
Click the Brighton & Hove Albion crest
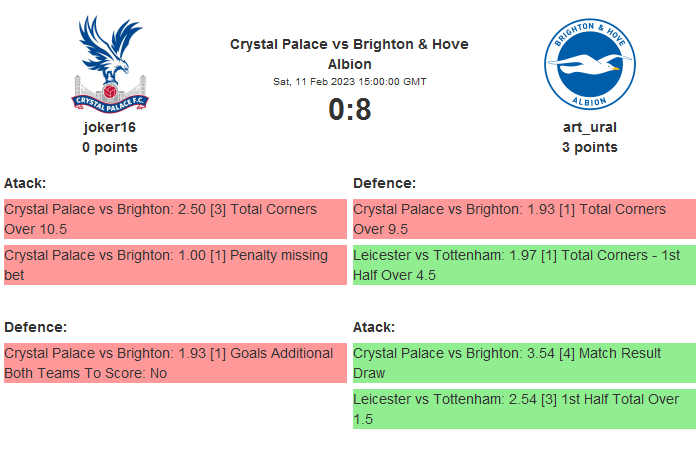click(589, 64)
